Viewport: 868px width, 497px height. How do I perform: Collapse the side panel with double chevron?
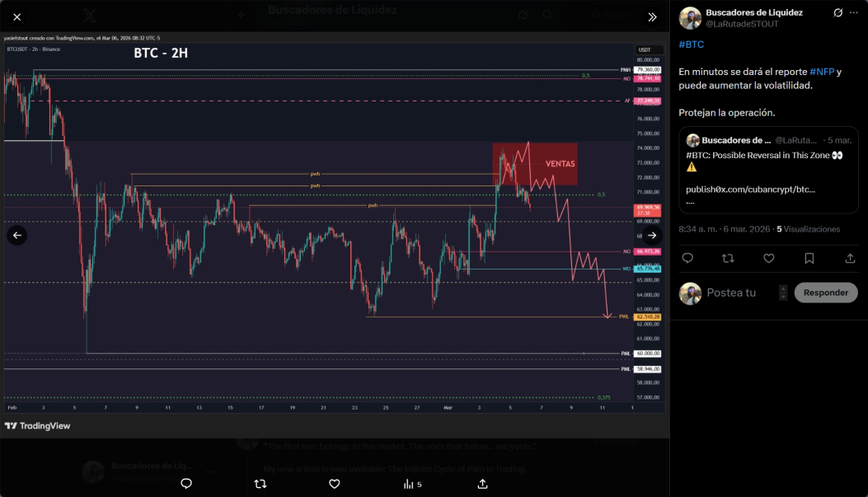[652, 17]
